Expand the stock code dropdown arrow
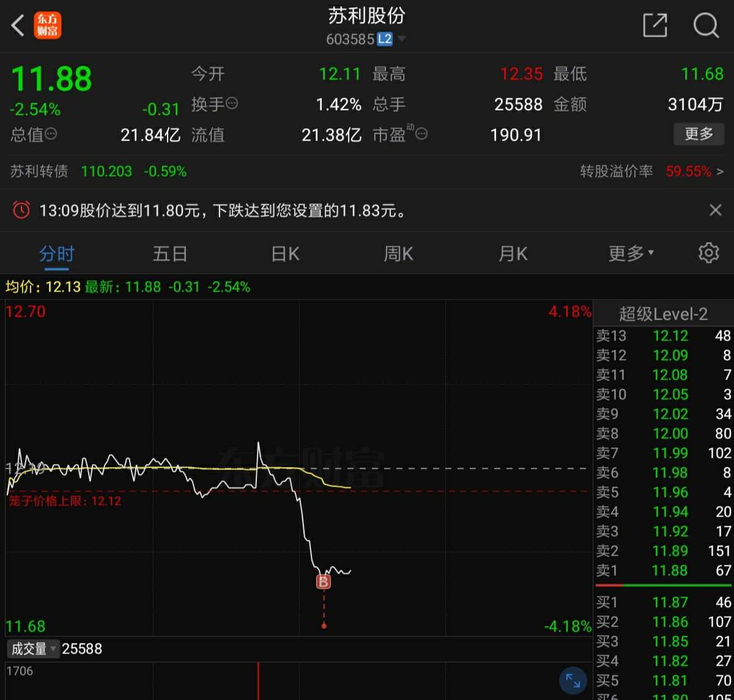This screenshot has width=734, height=700. [x=402, y=39]
